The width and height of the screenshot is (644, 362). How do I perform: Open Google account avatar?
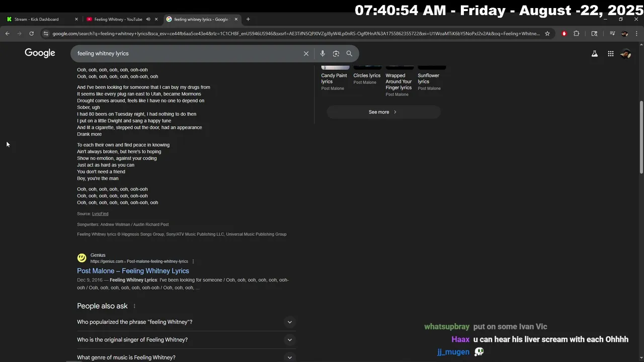[x=626, y=54]
